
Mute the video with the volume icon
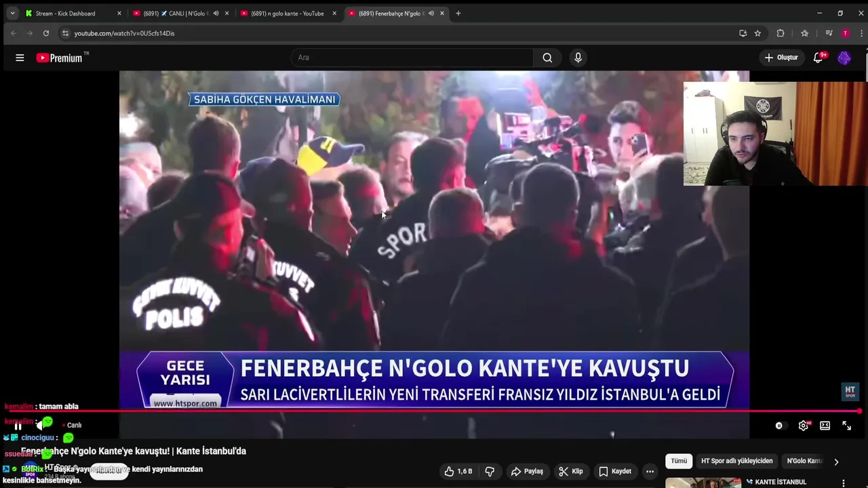[42, 426]
